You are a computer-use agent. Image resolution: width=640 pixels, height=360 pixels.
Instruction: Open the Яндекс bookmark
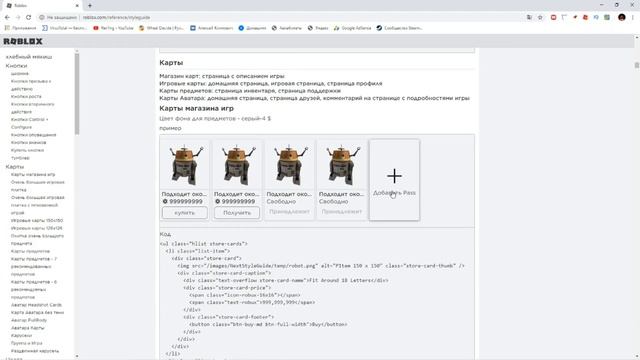pyautogui.click(x=318, y=28)
